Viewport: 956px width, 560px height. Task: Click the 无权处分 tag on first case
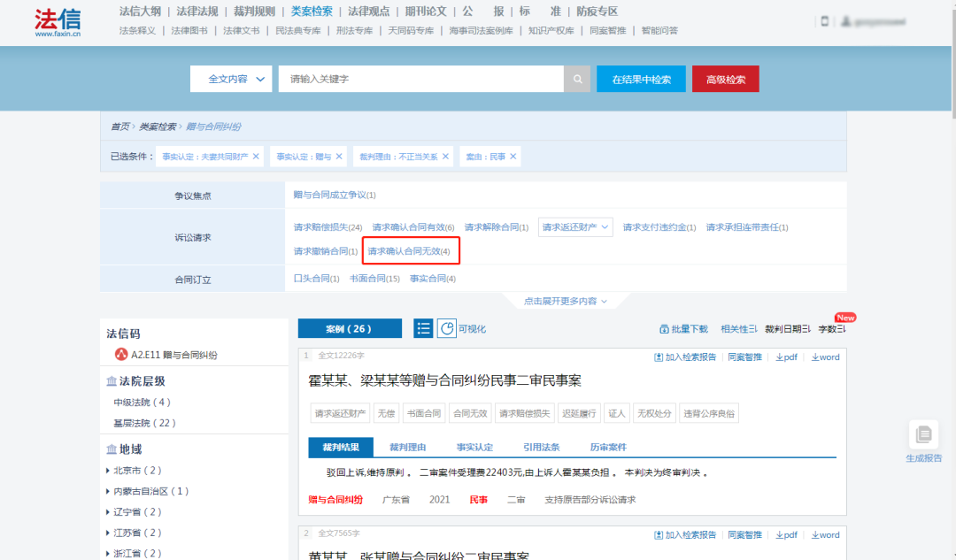point(654,414)
